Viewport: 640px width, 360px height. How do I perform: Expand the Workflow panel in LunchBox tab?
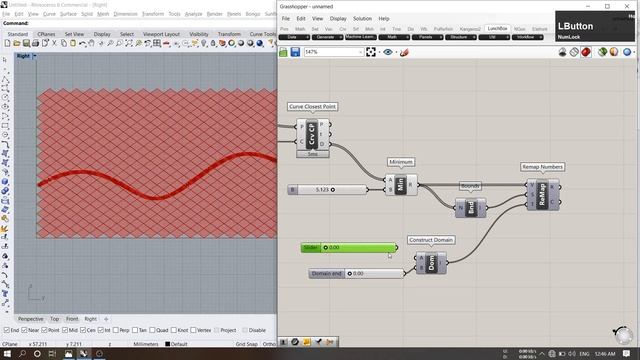point(528,37)
